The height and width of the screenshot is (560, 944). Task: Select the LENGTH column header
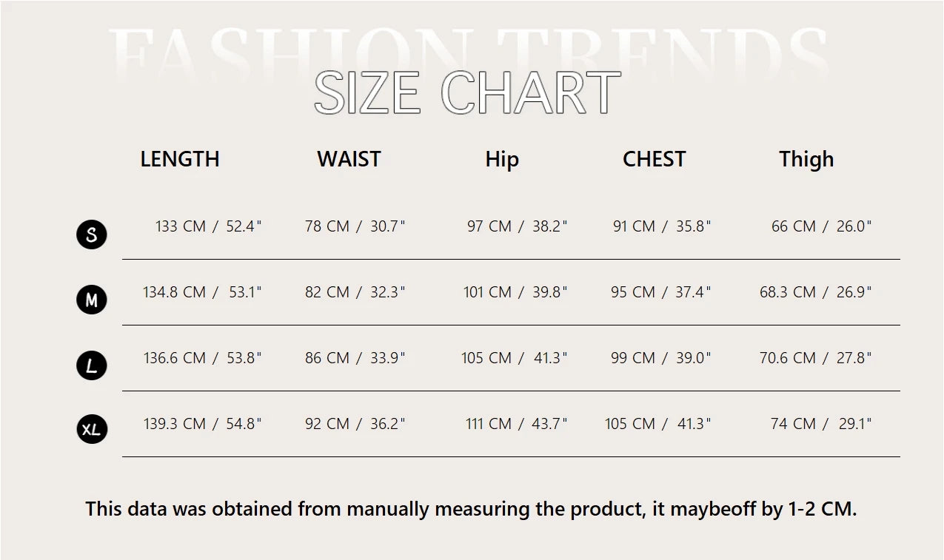click(180, 159)
